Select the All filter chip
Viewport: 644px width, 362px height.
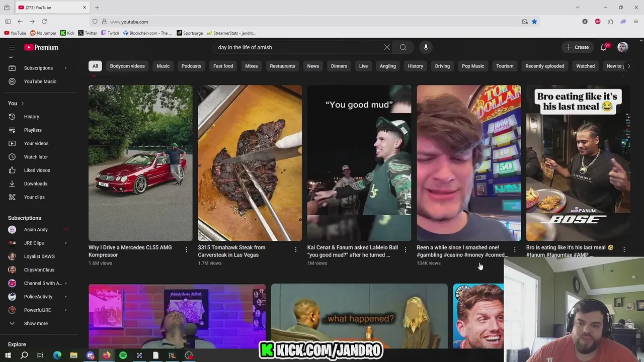click(x=95, y=66)
